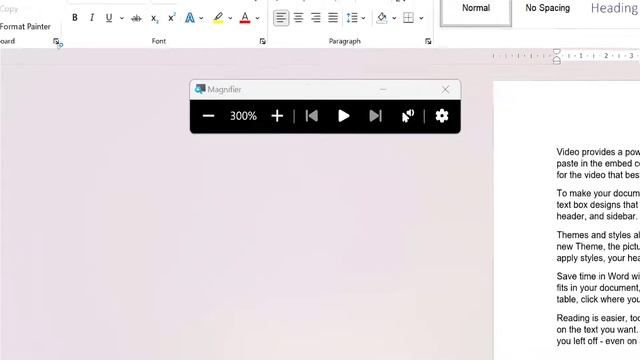The height and width of the screenshot is (360, 640).
Task: Open Font dialog box launcher
Action: 262,41
